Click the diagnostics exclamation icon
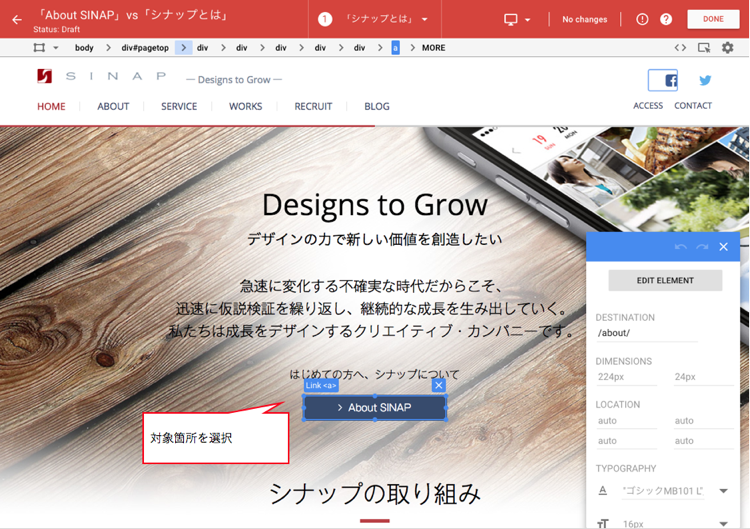This screenshot has height=529, width=750. [642, 19]
